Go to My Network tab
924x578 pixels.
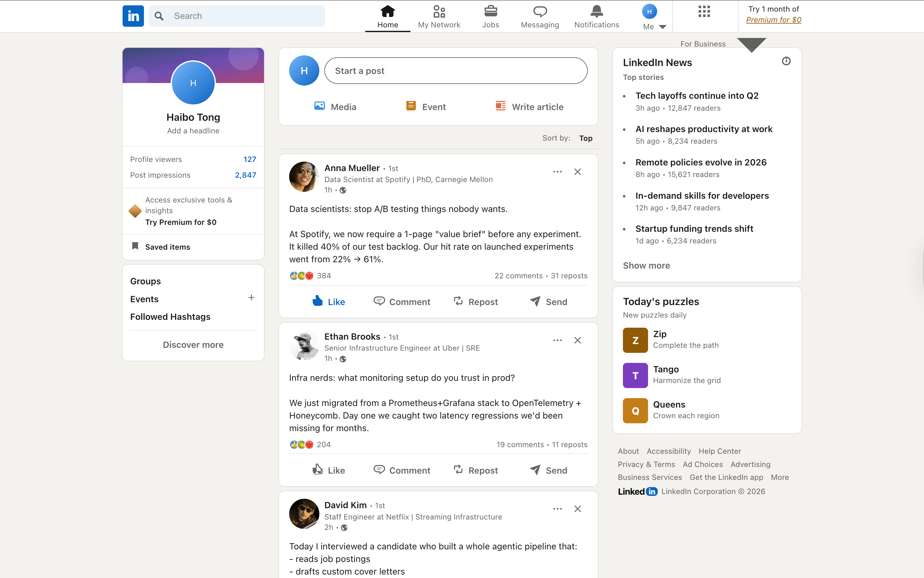pyautogui.click(x=439, y=16)
